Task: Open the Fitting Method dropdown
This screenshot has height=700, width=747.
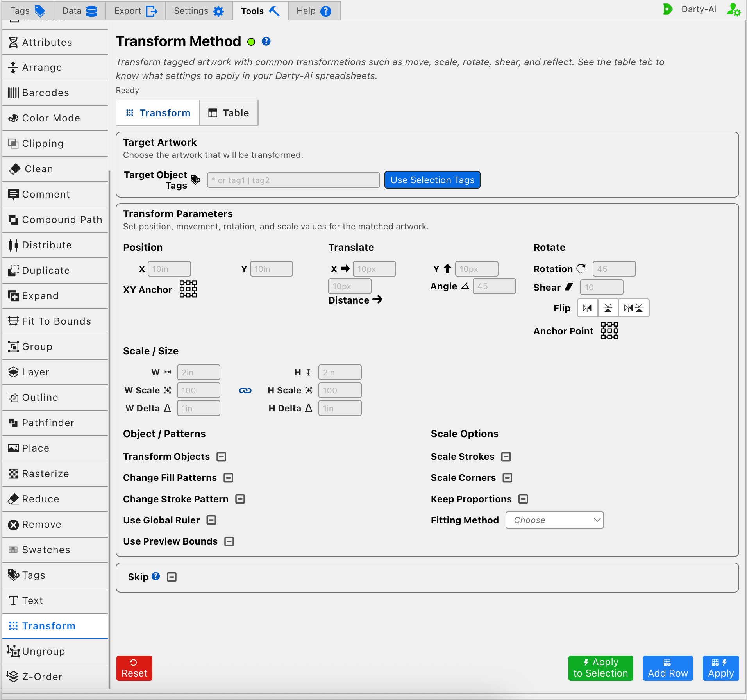Action: click(x=555, y=520)
